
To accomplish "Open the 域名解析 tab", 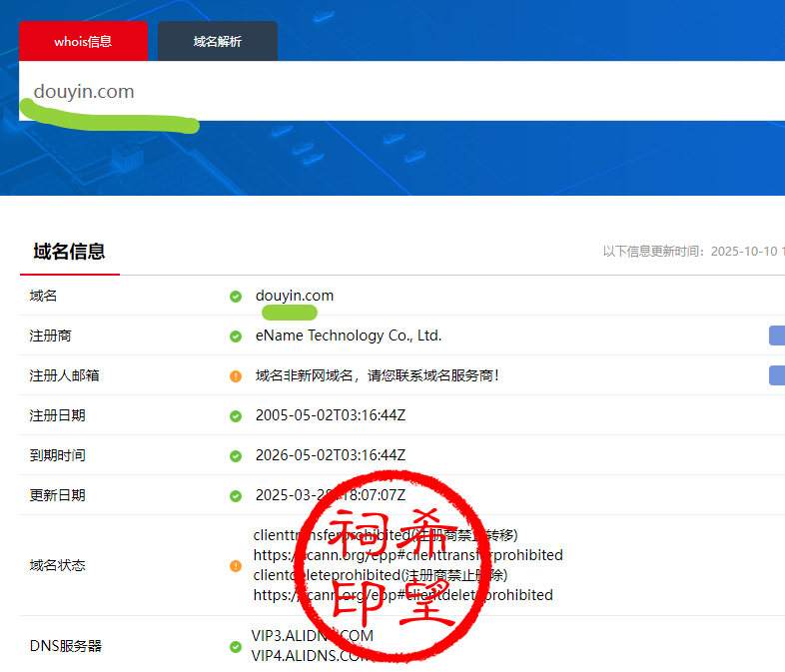I will click(218, 42).
